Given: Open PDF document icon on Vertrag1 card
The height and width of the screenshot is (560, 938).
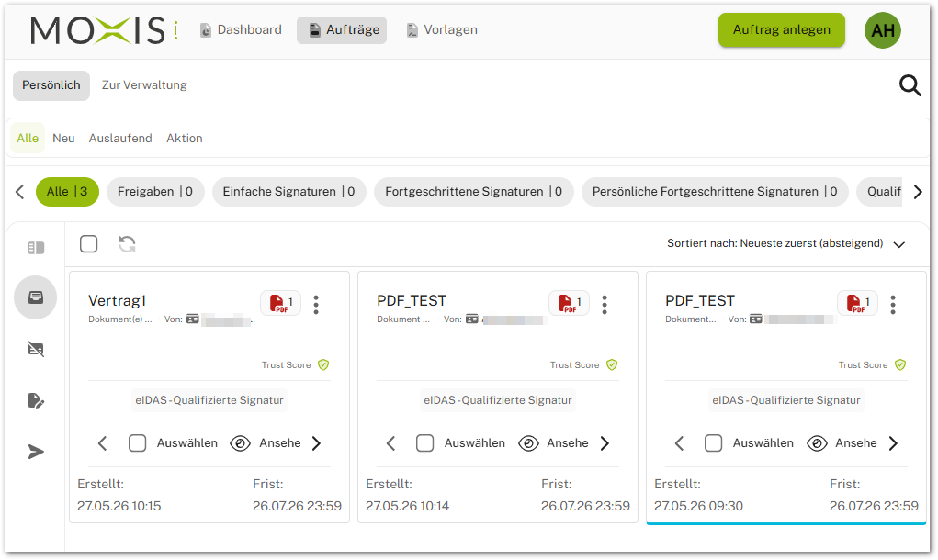Looking at the screenshot, I should [x=280, y=303].
